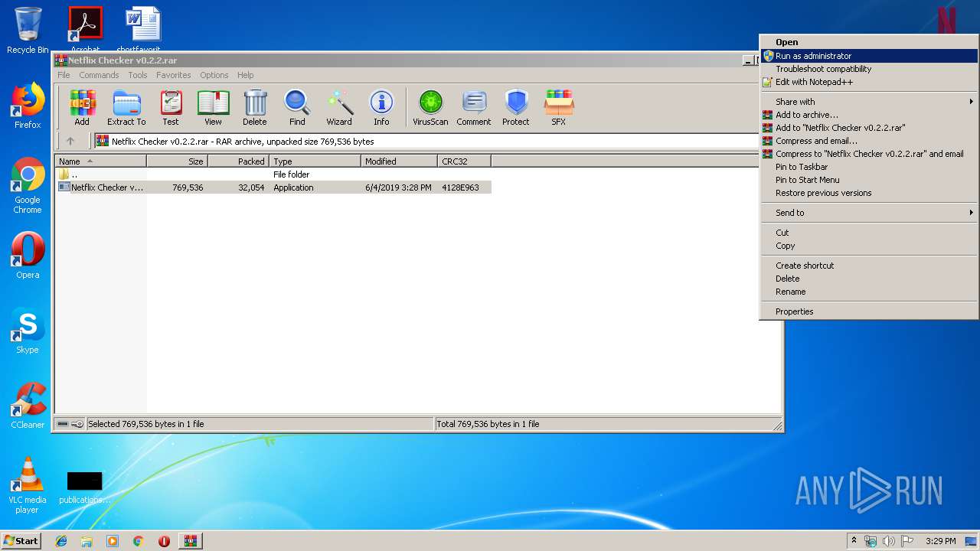Click the Test archive icon

[171, 108]
